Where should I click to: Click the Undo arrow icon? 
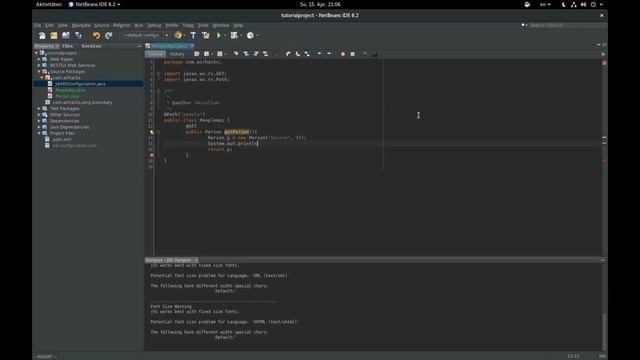pyautogui.click(x=96, y=36)
